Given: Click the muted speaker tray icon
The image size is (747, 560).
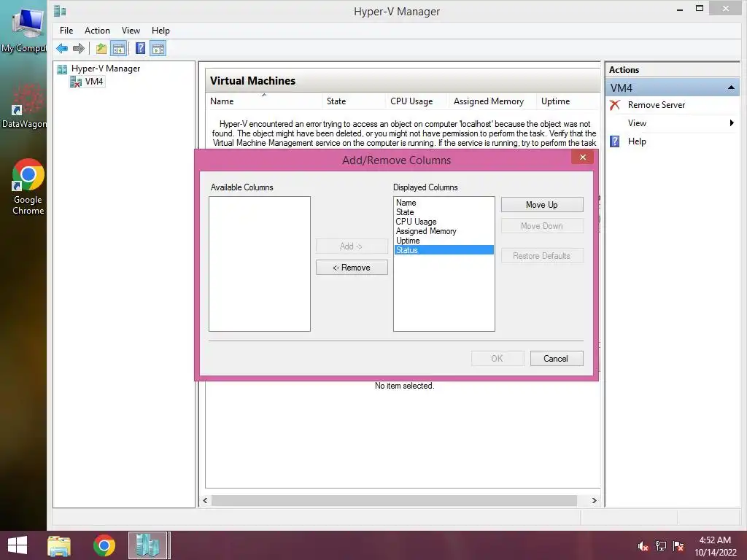Looking at the screenshot, I should point(643,546).
